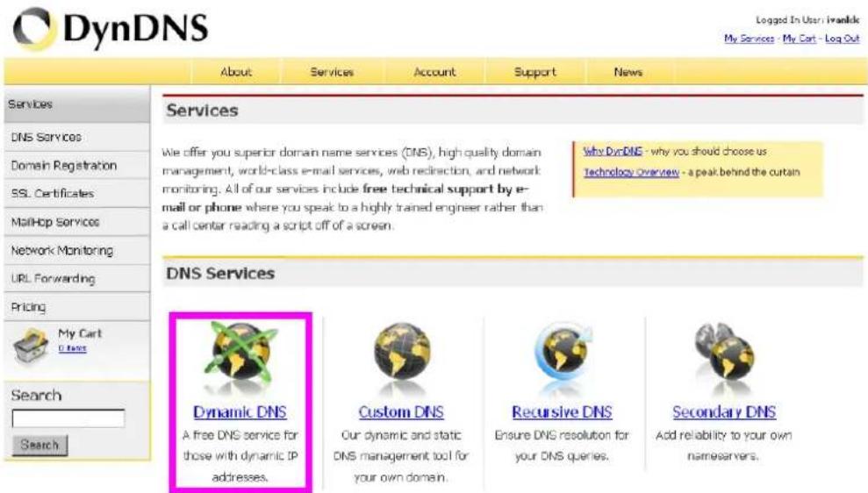Screen dimensions: 868x493
Task: Click the Log Out link
Action: pos(842,39)
